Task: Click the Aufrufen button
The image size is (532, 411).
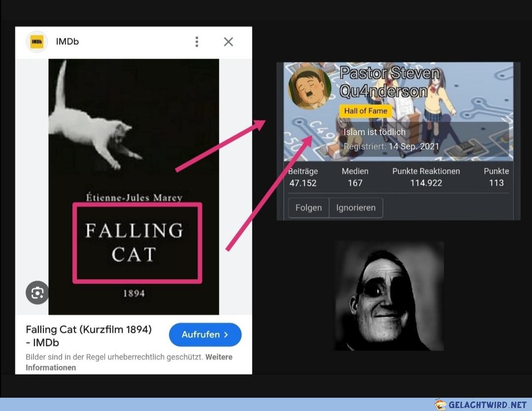Action: coord(205,335)
